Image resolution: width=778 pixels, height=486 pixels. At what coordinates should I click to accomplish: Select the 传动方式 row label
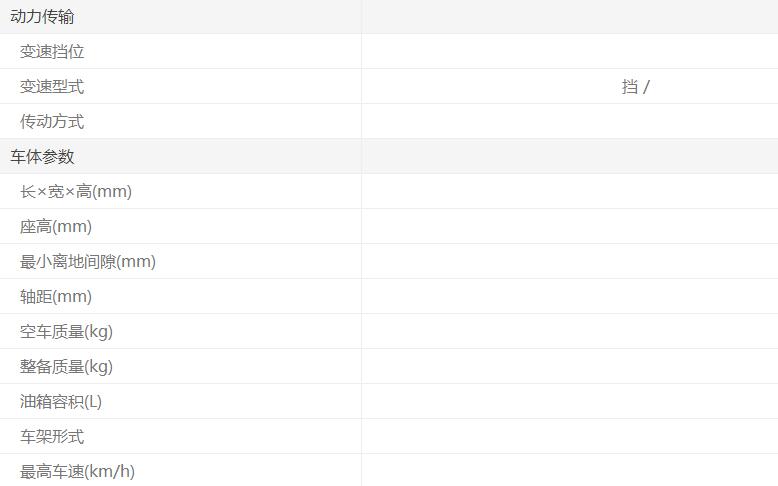[x=52, y=122]
